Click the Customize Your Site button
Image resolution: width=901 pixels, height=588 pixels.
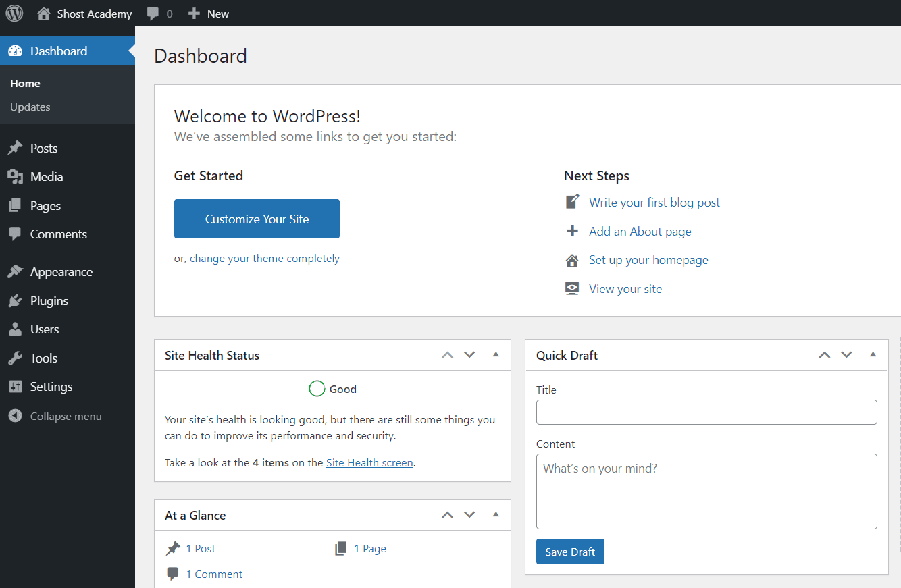[257, 218]
